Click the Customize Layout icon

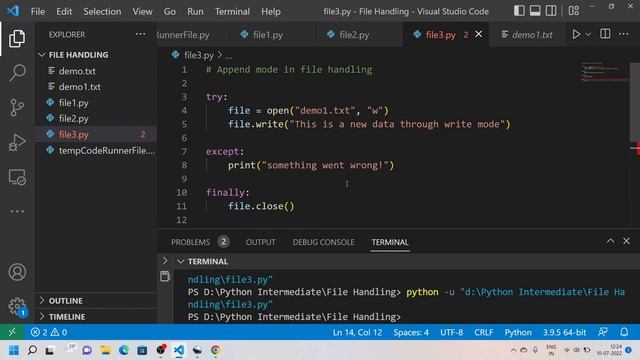click(573, 11)
